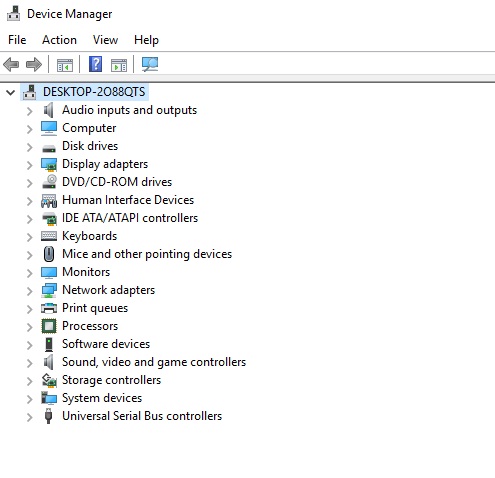This screenshot has width=495, height=478.
Task: Click the Software devices tower icon
Action: 49,344
